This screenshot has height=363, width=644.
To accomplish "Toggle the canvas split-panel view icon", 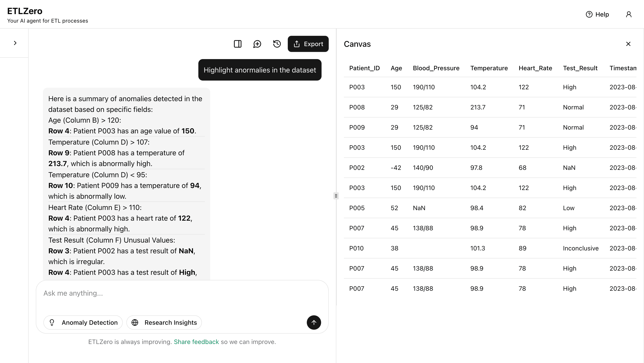I will [x=237, y=44].
